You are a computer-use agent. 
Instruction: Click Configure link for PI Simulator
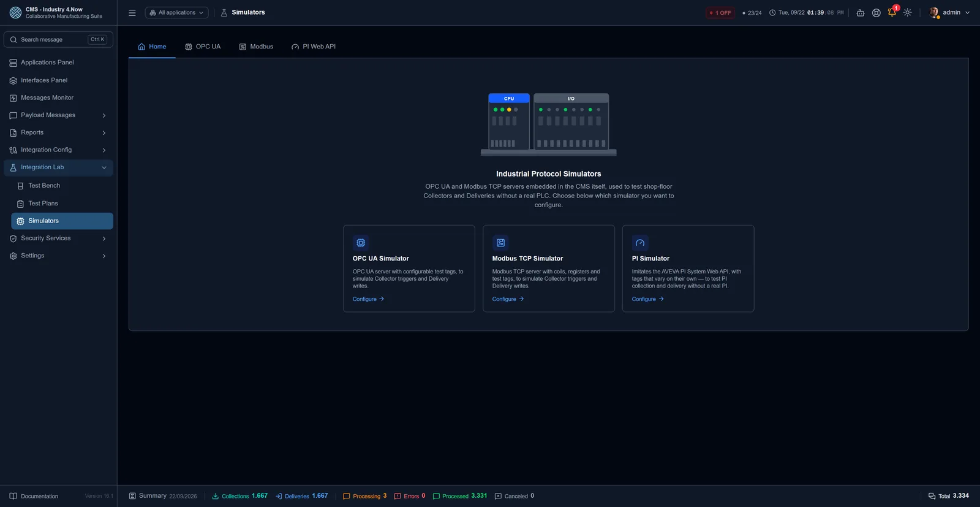pyautogui.click(x=647, y=299)
